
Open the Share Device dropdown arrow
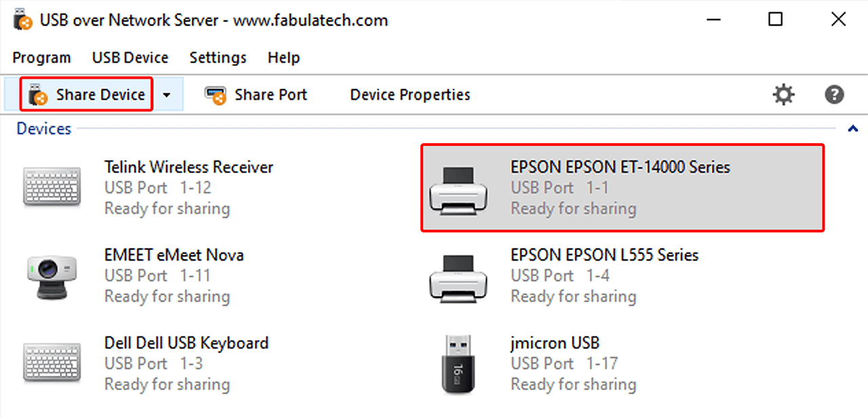point(167,95)
